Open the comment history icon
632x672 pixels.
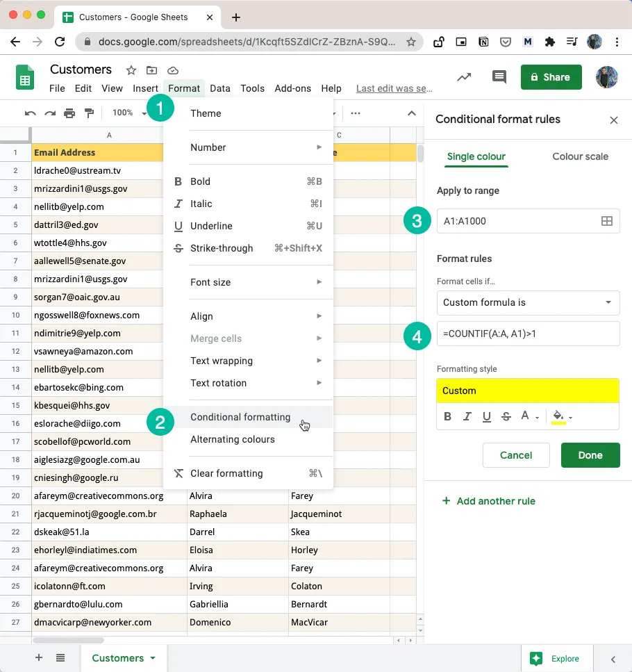click(x=499, y=78)
